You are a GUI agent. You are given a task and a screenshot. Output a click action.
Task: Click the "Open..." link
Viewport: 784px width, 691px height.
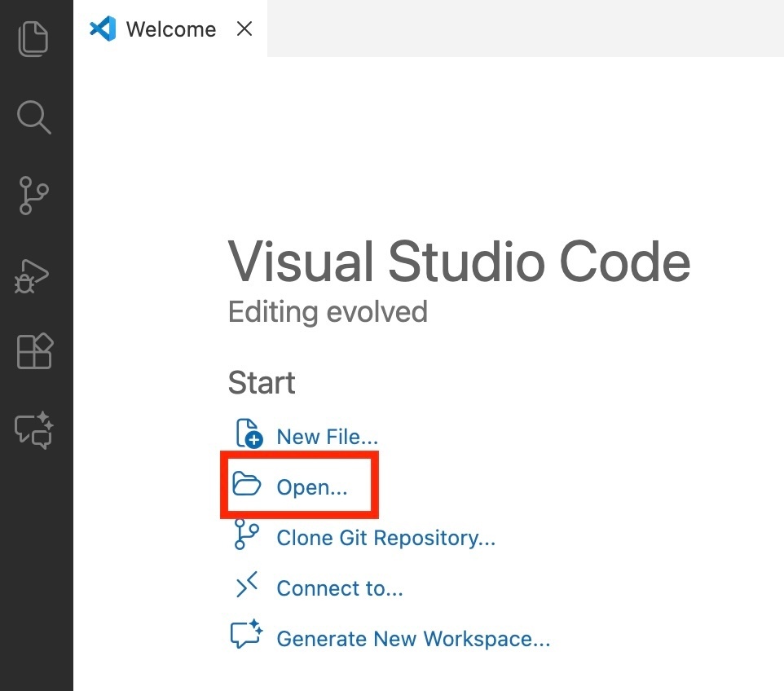pos(312,487)
